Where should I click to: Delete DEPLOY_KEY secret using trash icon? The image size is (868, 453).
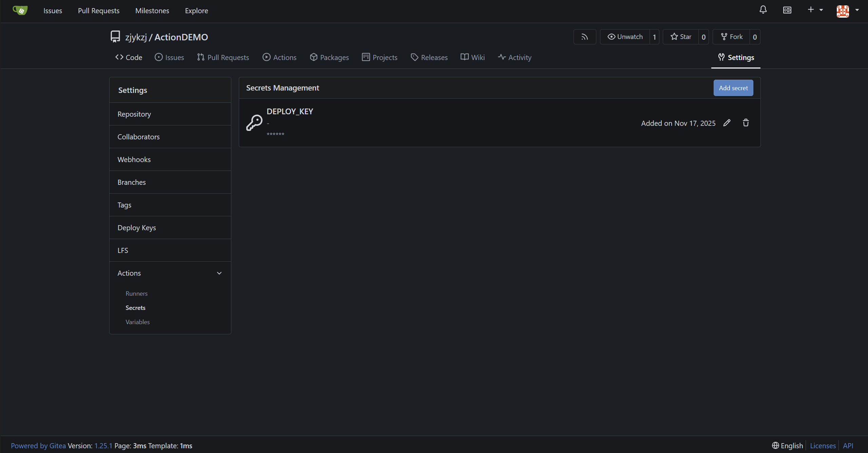coord(746,123)
